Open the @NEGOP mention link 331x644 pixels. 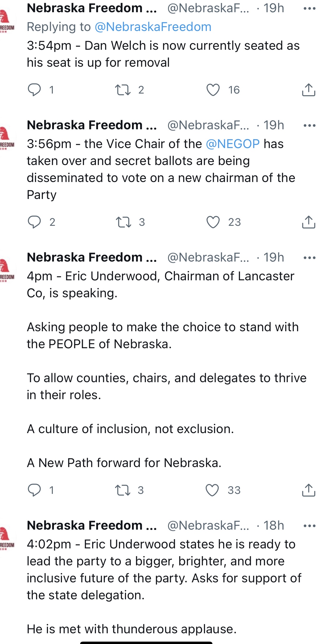click(233, 144)
